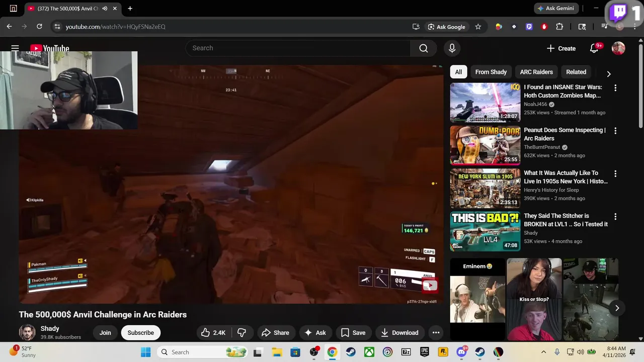Open Epic Games Launcher from taskbar

pos(425,352)
